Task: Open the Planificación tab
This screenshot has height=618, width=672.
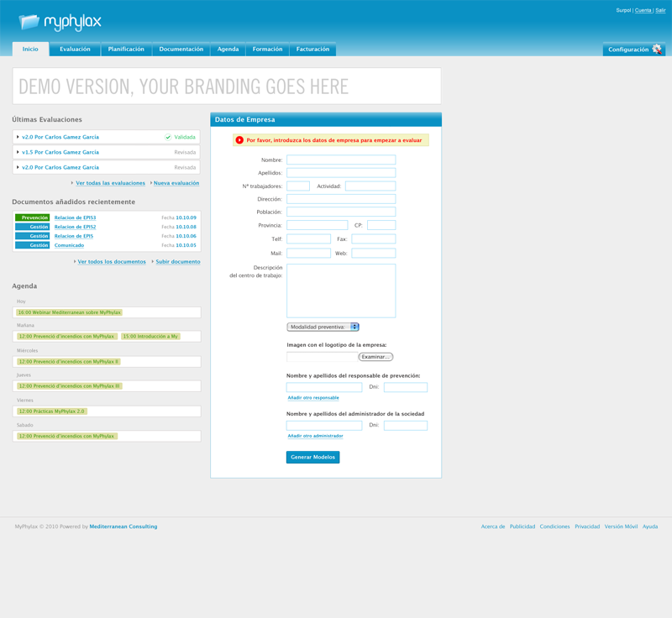Action: pyautogui.click(x=126, y=50)
